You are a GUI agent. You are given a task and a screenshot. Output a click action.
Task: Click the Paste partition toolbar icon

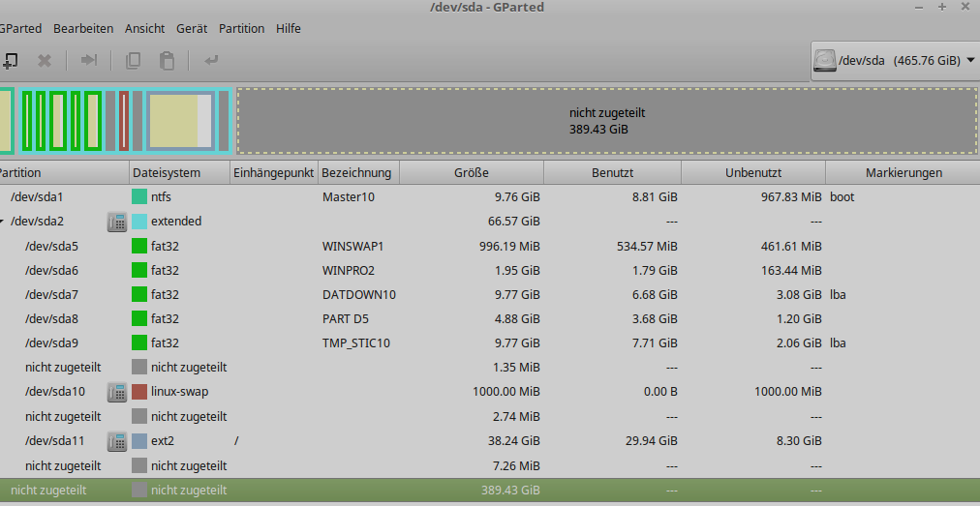coord(167,61)
